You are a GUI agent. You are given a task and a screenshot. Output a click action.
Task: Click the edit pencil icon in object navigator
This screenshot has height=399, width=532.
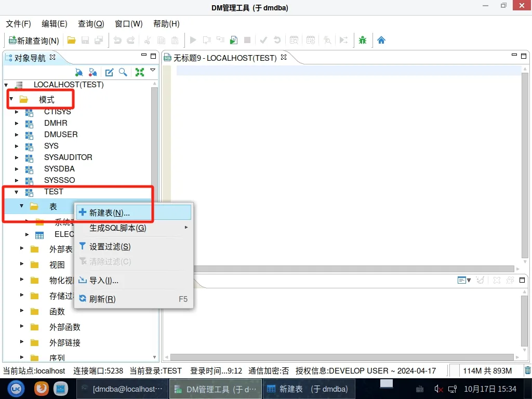pyautogui.click(x=110, y=73)
